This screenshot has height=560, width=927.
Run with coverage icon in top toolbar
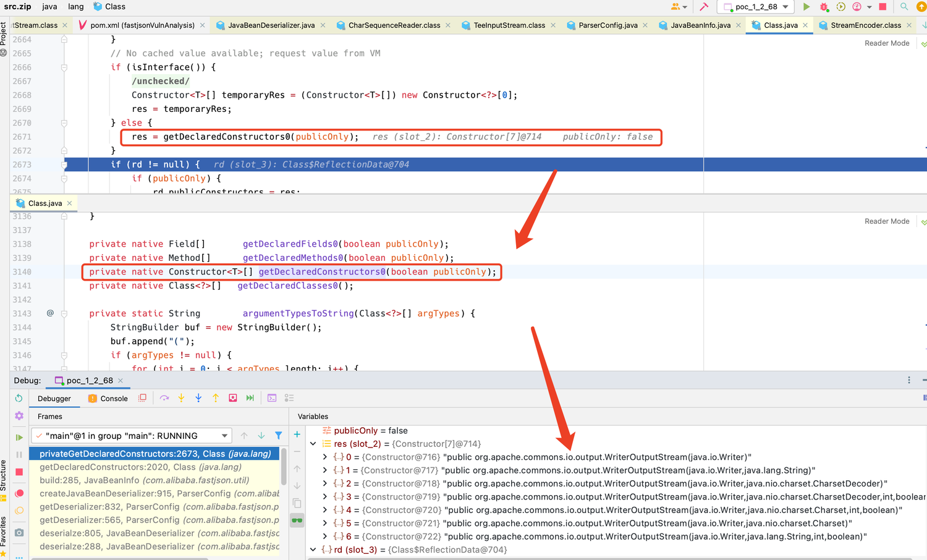pos(840,7)
